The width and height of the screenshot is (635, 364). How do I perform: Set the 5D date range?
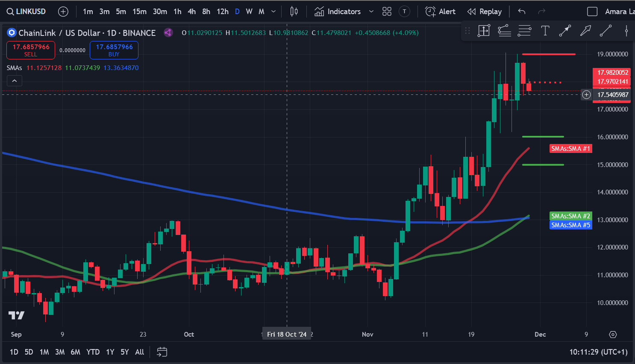coord(29,352)
